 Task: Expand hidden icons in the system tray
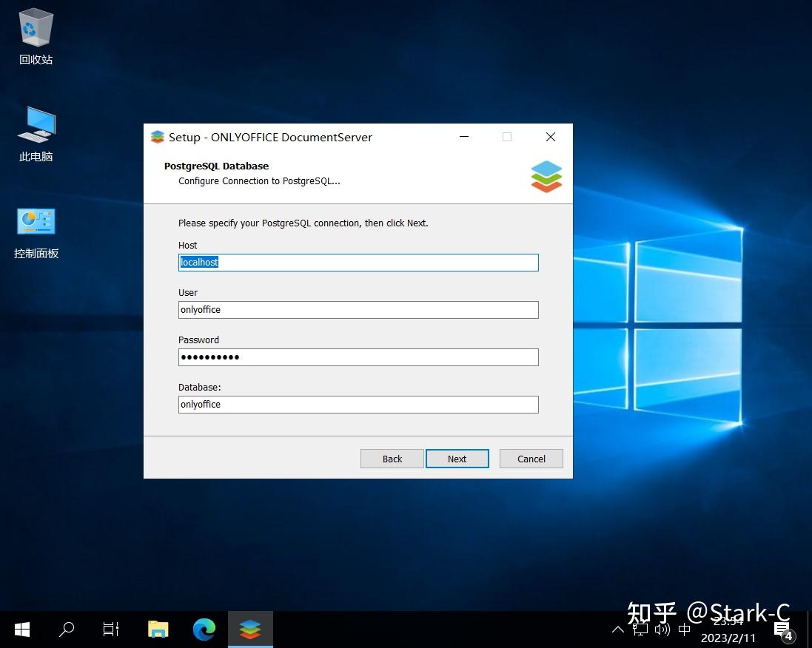tap(618, 630)
